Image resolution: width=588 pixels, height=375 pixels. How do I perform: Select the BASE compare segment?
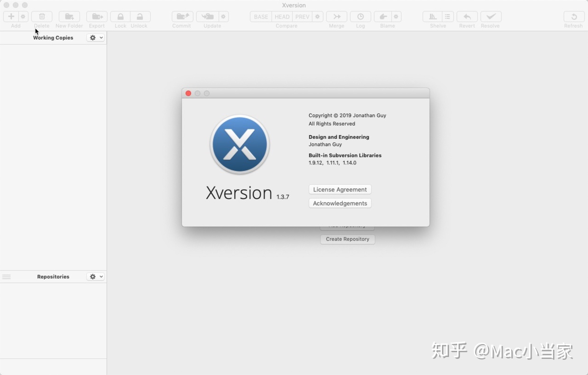(x=261, y=17)
